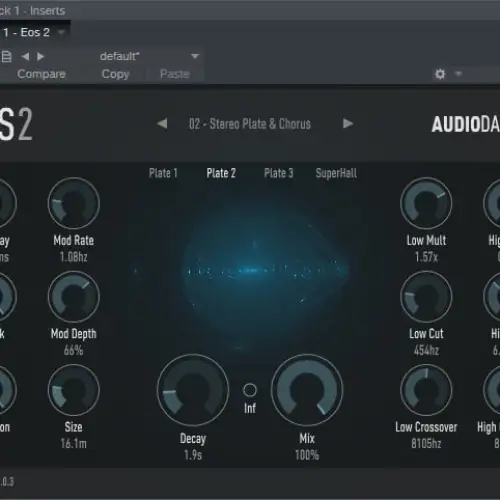Screen dimensions: 500x500
Task: Click the 16.1m Size value
Action: 74,444
